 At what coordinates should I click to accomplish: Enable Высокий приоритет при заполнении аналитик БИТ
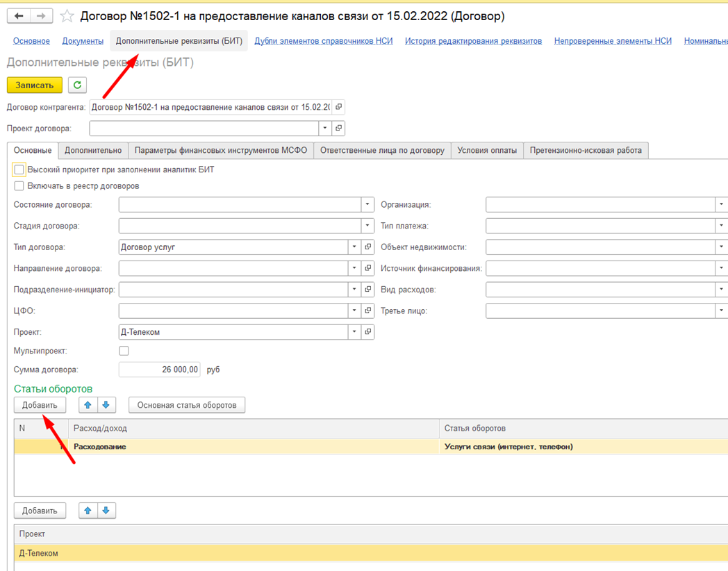click(x=19, y=169)
